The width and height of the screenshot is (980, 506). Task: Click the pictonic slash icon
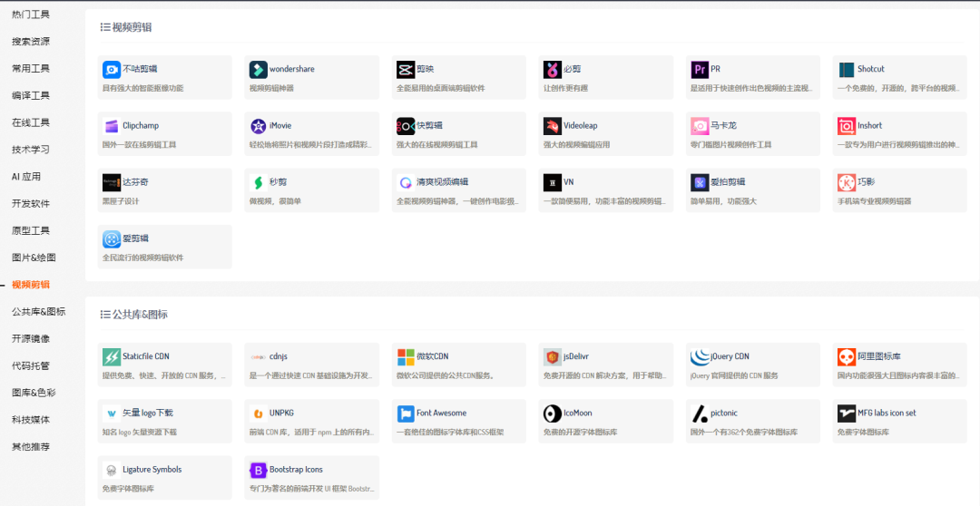click(700, 414)
